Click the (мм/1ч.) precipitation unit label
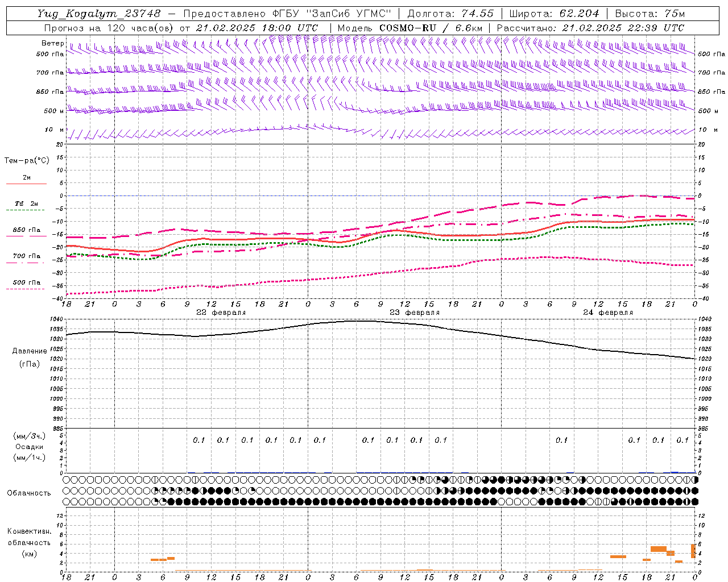 [x=30, y=458]
